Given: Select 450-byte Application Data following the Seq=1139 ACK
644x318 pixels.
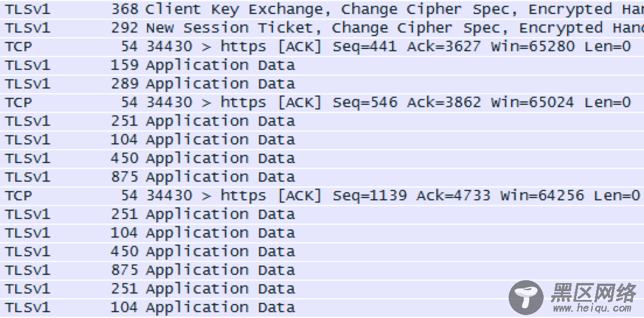Looking at the screenshot, I should pos(322,251).
